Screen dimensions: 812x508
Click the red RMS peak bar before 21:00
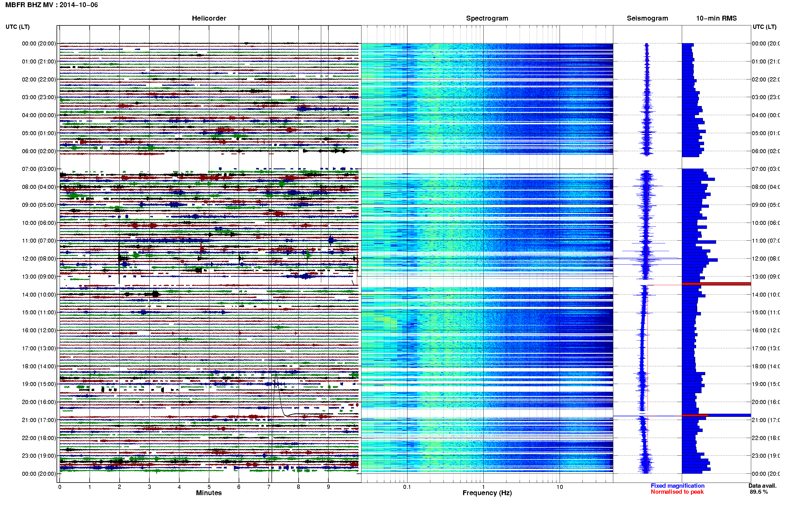tap(695, 416)
